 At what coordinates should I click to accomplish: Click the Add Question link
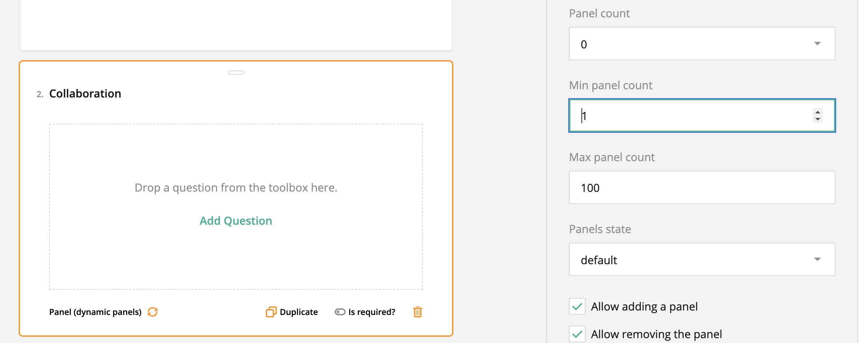coord(236,221)
